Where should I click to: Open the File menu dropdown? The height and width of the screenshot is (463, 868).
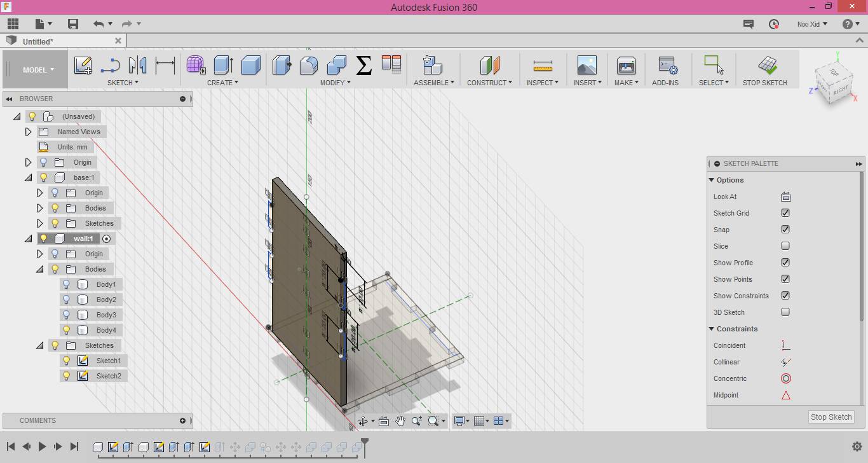pyautogui.click(x=43, y=24)
